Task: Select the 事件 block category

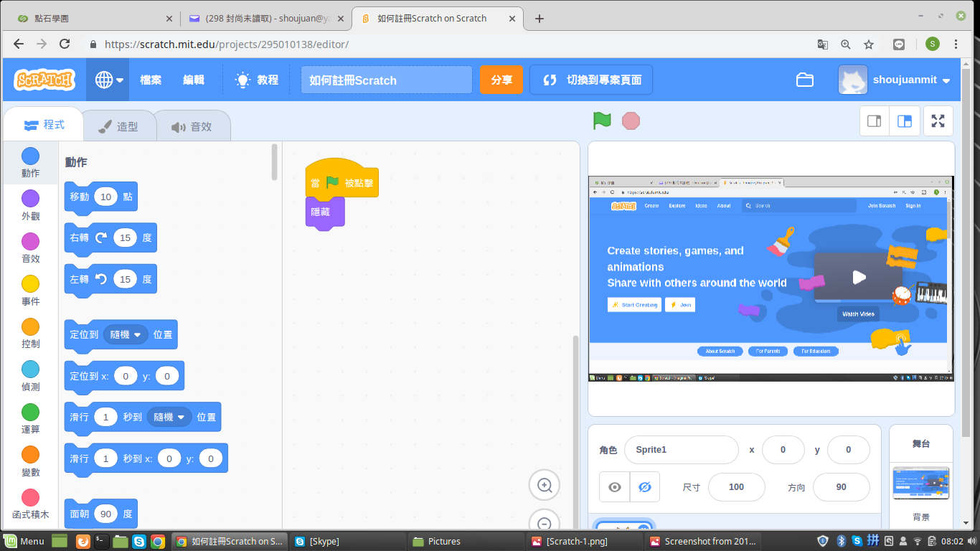Action: [x=30, y=291]
